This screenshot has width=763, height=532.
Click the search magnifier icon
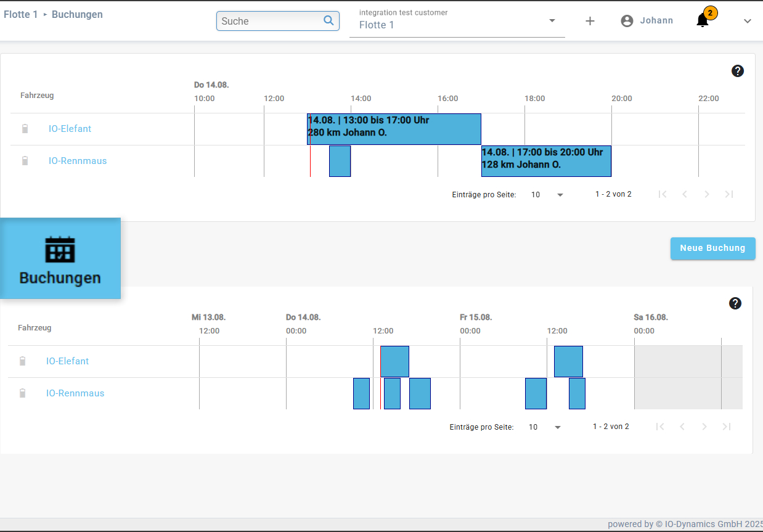tap(328, 20)
